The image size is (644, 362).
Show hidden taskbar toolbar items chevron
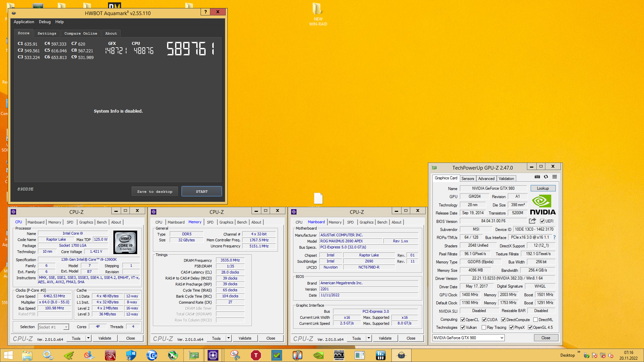(x=579, y=352)
